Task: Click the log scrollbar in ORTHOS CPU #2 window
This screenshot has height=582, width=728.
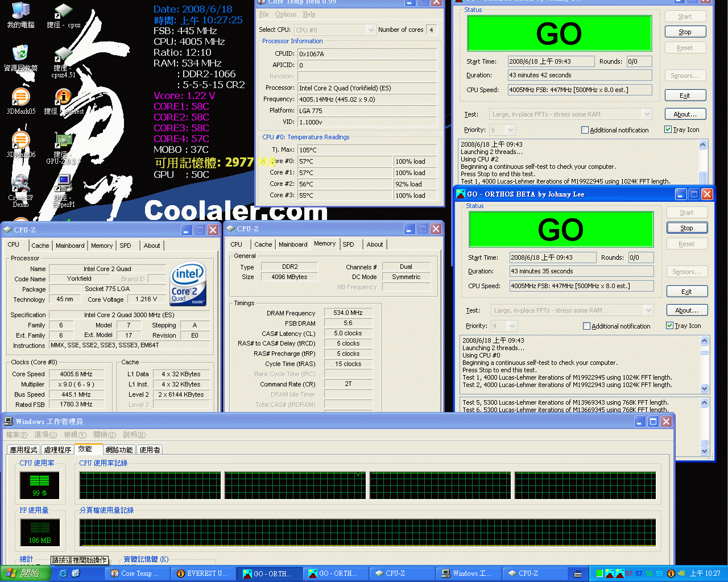Action: [x=702, y=162]
